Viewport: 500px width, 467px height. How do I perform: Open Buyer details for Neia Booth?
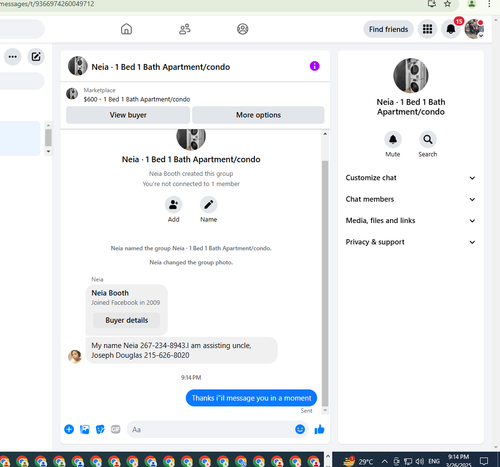(x=127, y=320)
